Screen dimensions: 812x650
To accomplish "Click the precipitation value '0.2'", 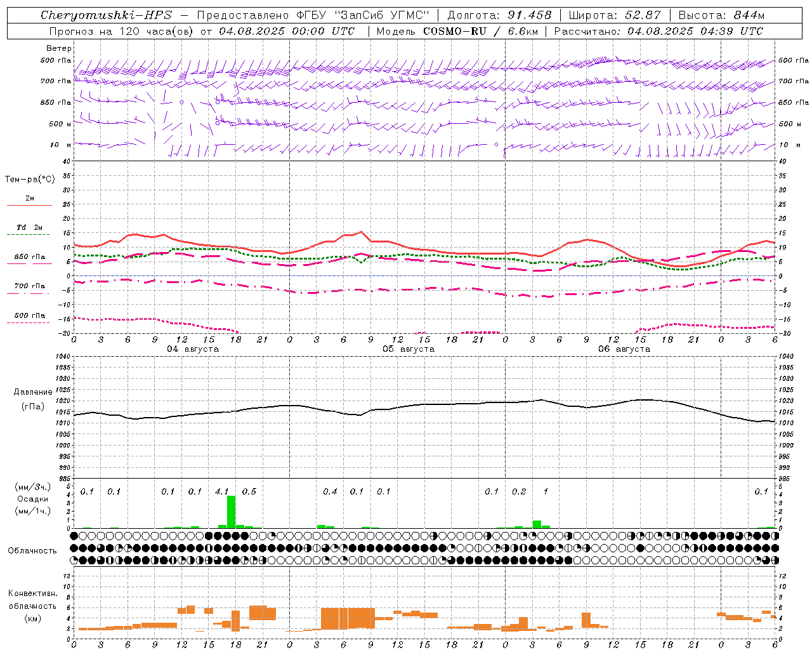I will point(519,492).
